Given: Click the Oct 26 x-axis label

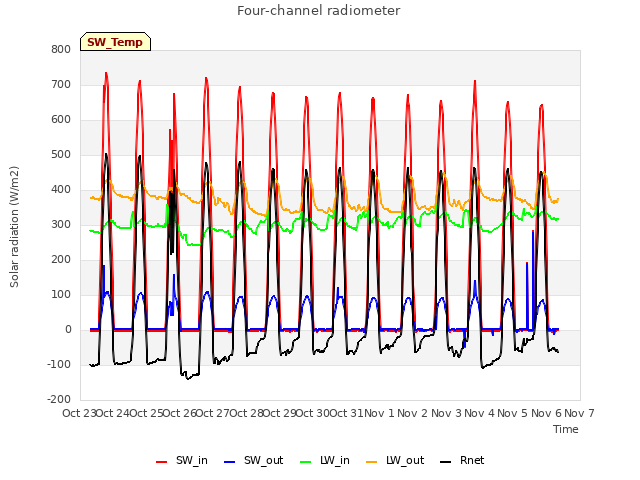Looking at the screenshot, I should click(x=180, y=413).
